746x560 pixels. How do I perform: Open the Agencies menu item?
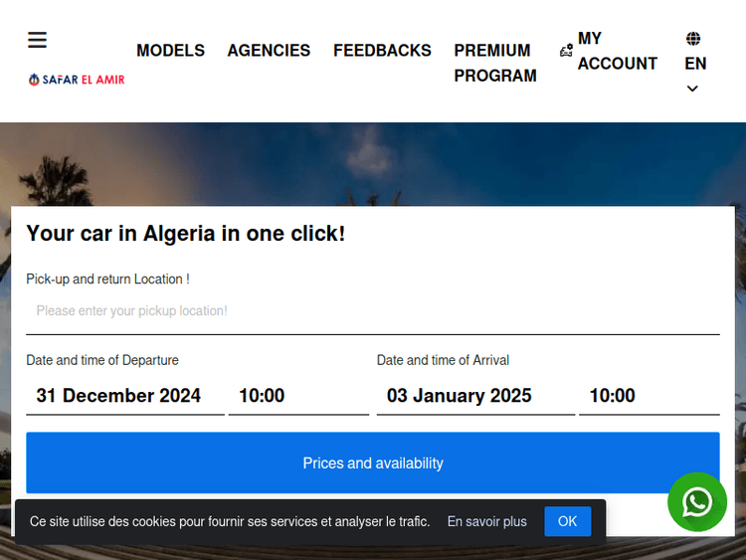(x=269, y=51)
